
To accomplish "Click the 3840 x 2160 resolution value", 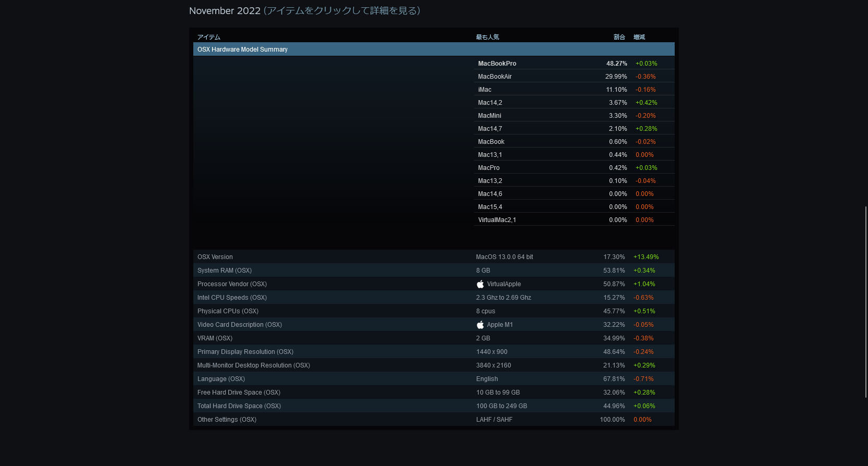I will click(493, 365).
